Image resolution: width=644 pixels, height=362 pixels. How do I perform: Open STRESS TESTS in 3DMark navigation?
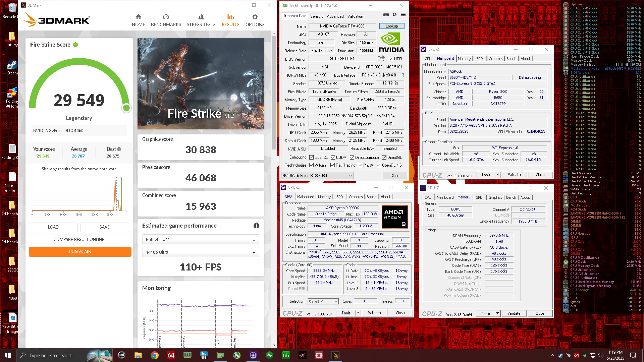[x=201, y=20]
